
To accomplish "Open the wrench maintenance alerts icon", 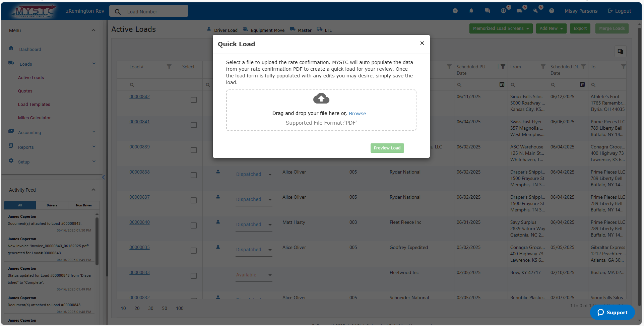I will [535, 11].
